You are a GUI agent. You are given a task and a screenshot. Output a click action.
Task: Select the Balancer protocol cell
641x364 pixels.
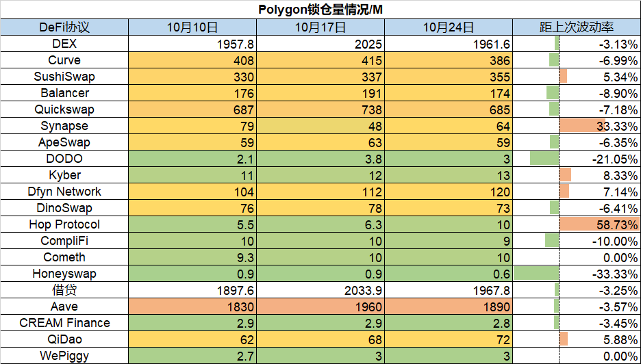pyautogui.click(x=64, y=93)
